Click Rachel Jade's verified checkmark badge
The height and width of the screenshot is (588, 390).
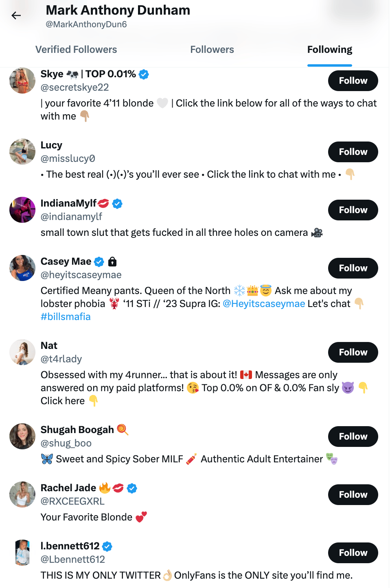132,488
